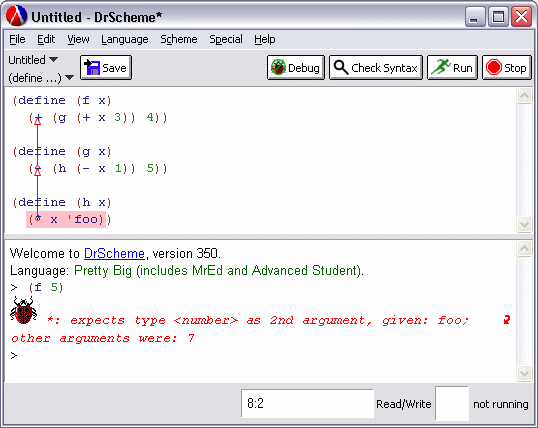This screenshot has width=538, height=428.
Task: Click the line (define (h x)
Action: (x=62, y=203)
